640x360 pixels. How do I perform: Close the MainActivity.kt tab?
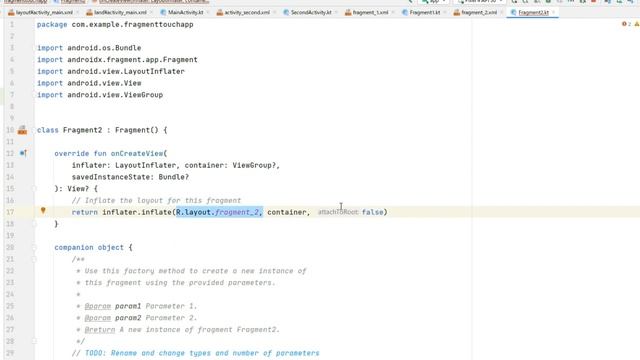tap(208, 13)
